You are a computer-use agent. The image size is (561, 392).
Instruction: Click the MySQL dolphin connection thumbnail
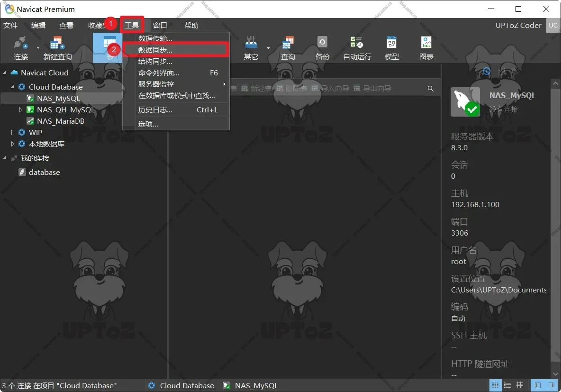465,102
